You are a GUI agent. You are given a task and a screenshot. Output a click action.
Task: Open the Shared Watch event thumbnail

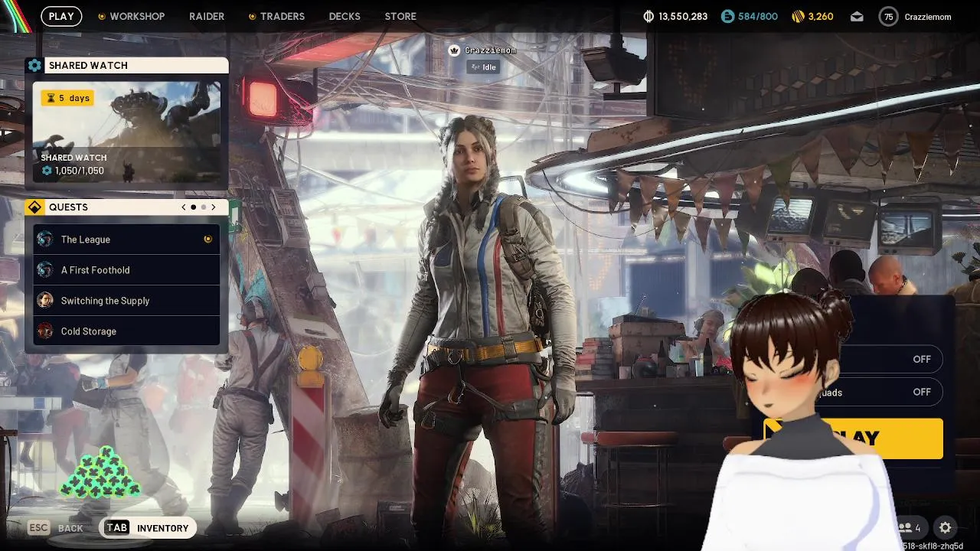pos(127,131)
